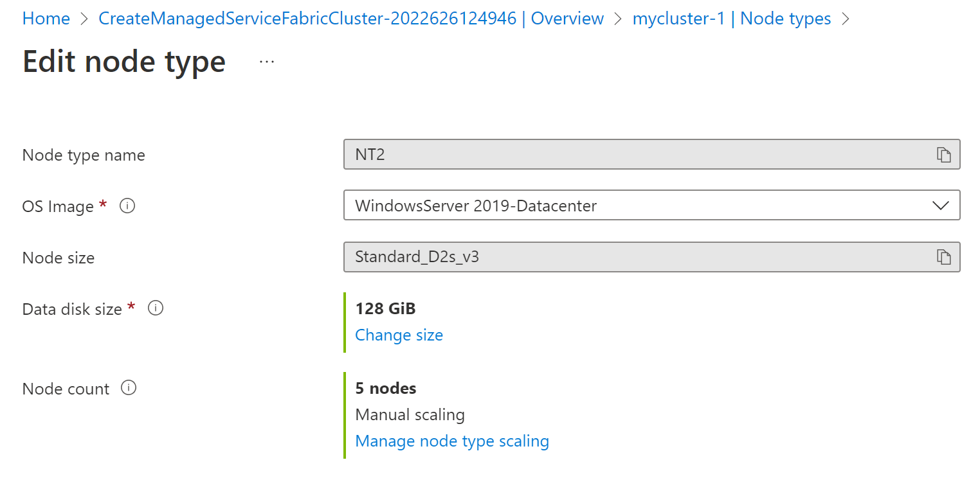Navigate to mycluster-1 Node types breadcrumb
This screenshot has height=478, width=980.
(732, 18)
